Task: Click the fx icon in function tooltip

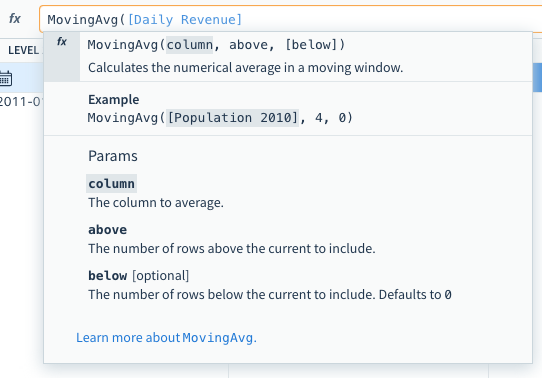Action: pos(62,41)
